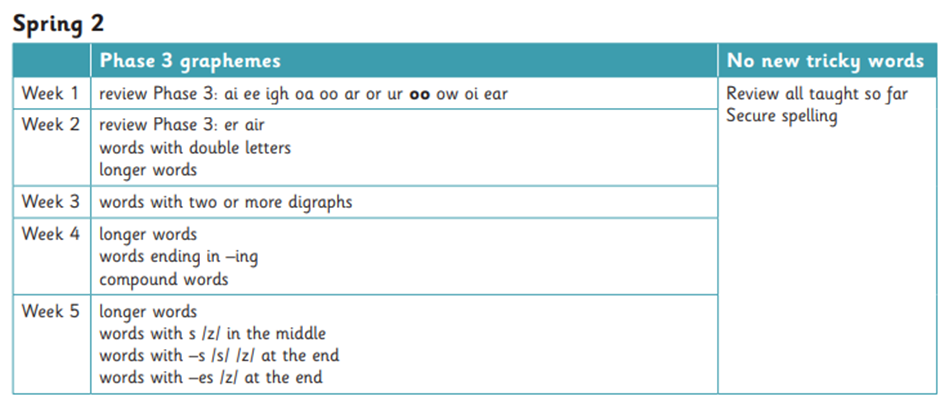940x401 pixels.
Task: Click longer words line in Week 5
Action: [148, 312]
